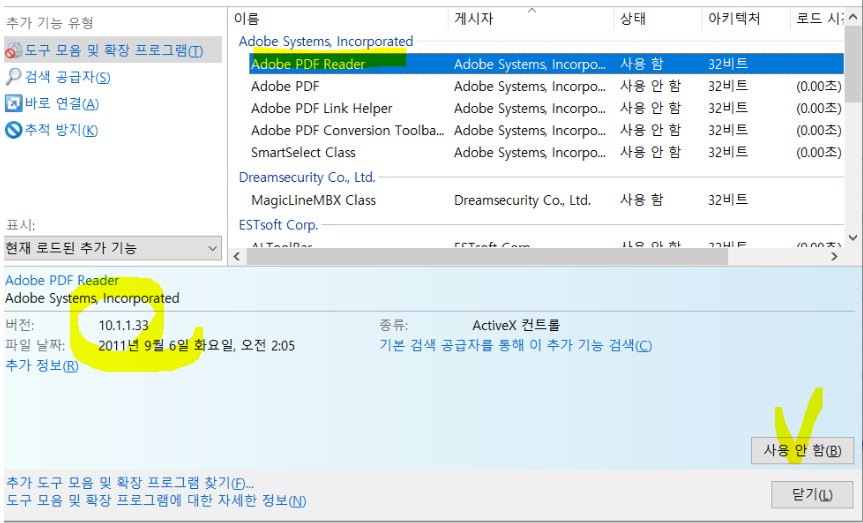
Task: Click 기본 검색 공급자를 통해 이 추가 기능 검색(C) link
Action: (x=516, y=346)
